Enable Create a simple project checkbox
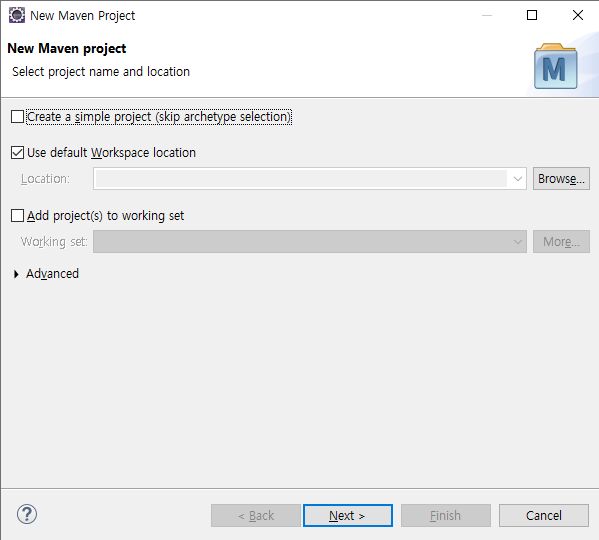The height and width of the screenshot is (540, 599). click(17, 116)
